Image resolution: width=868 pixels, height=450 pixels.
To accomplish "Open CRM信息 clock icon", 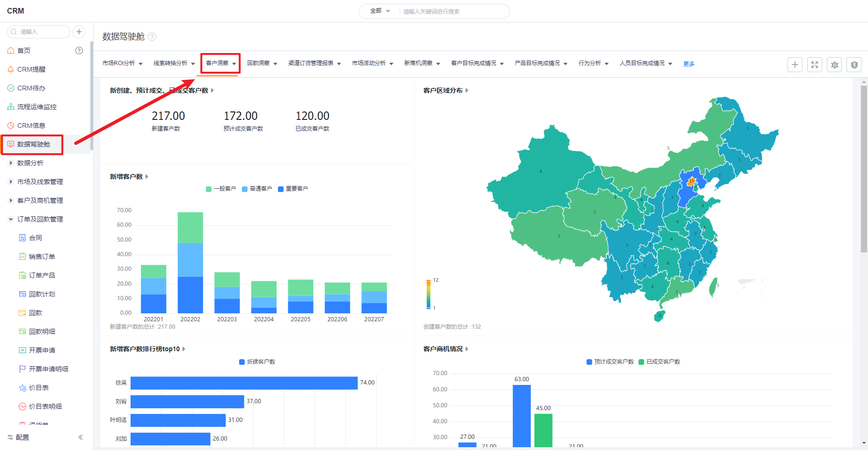I will tap(11, 125).
